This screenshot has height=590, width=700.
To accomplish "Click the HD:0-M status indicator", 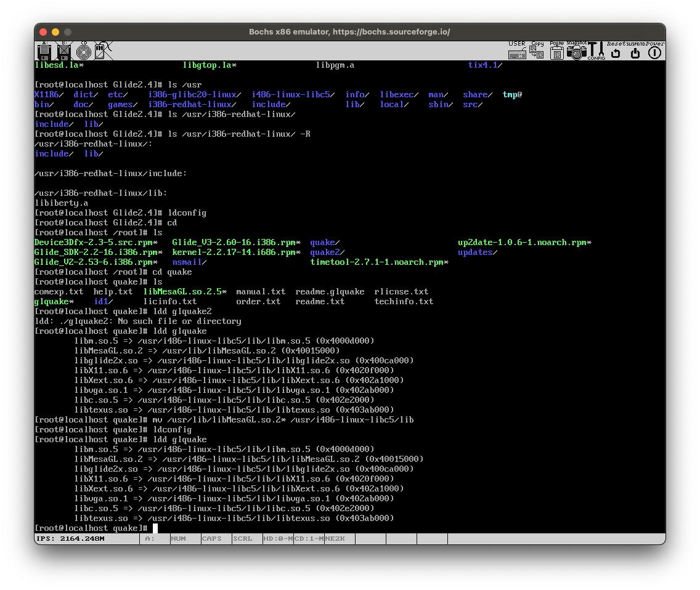I will click(x=278, y=539).
